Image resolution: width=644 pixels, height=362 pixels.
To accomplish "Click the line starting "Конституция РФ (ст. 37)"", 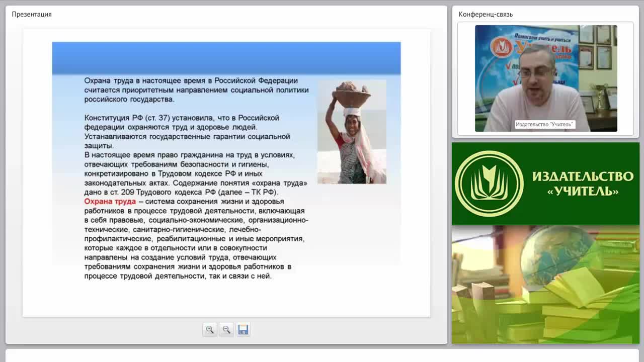I will (x=182, y=118).
